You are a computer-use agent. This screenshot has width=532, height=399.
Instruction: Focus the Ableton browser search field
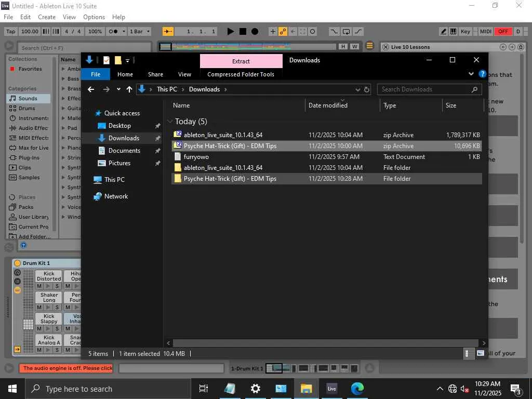[x=85, y=48]
